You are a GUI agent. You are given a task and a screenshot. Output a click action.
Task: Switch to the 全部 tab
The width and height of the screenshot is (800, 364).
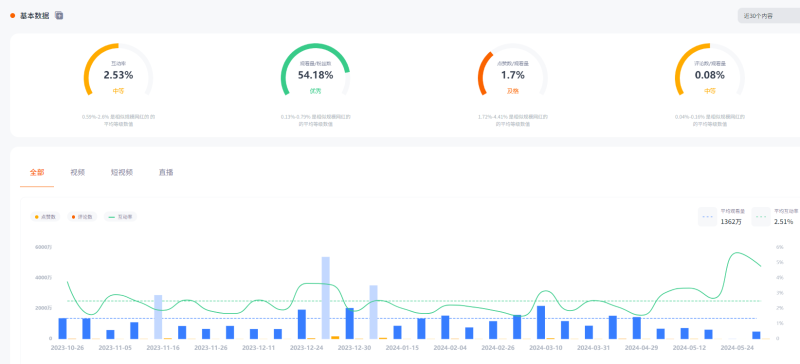[37, 173]
